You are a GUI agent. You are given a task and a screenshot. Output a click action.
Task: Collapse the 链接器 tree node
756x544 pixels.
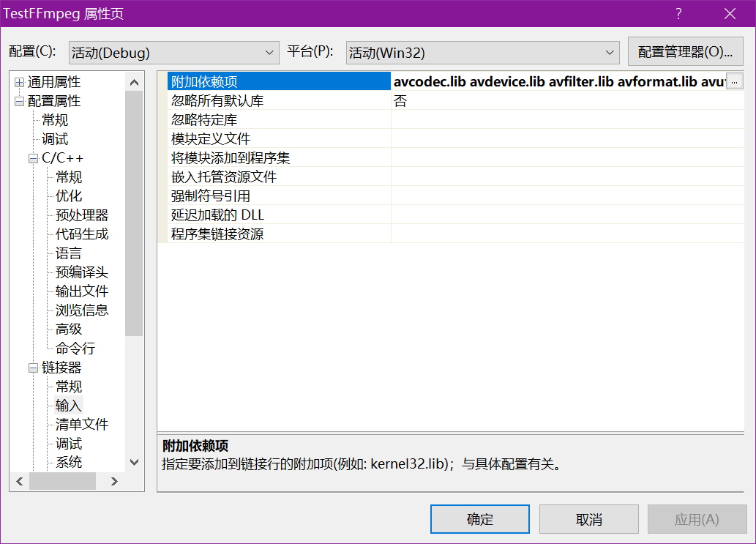pyautogui.click(x=33, y=368)
